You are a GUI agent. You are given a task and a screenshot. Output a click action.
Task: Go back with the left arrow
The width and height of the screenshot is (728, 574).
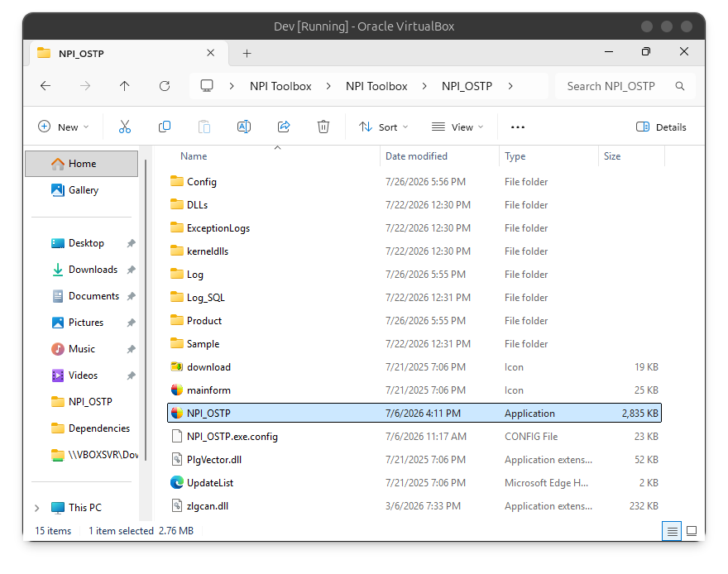(45, 86)
